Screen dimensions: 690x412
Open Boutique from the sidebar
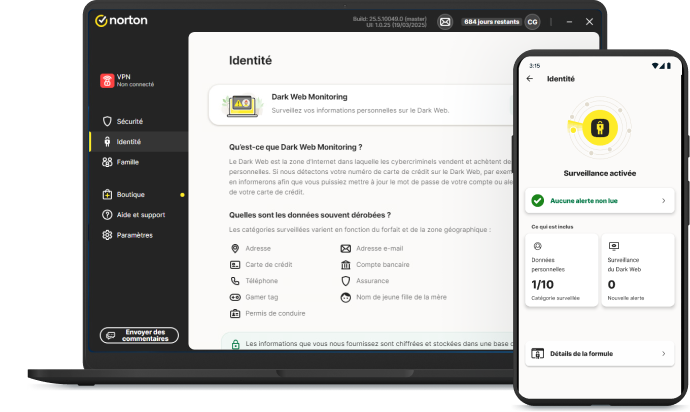coord(130,195)
